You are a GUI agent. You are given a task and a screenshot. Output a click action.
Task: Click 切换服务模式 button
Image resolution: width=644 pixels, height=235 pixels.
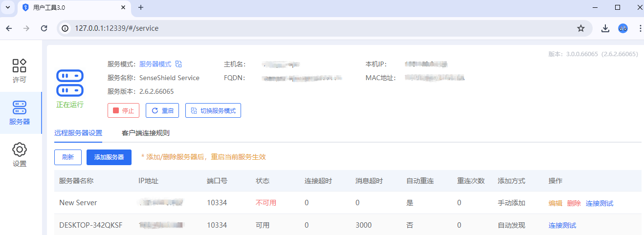[x=213, y=110]
